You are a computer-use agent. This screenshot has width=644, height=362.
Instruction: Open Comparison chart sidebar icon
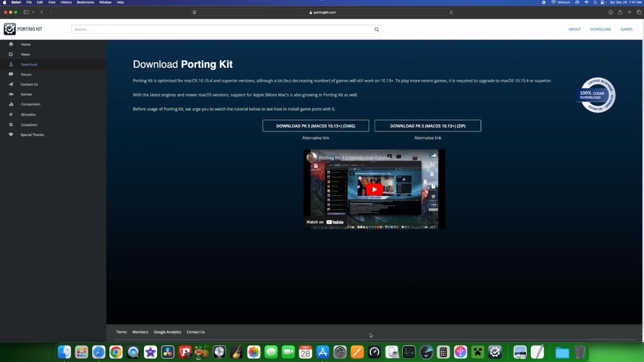click(11, 104)
